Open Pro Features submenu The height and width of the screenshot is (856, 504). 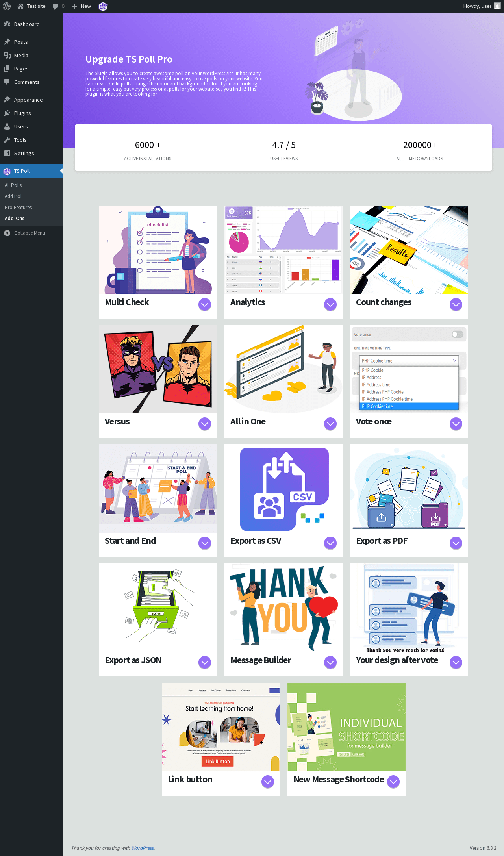click(31, 207)
